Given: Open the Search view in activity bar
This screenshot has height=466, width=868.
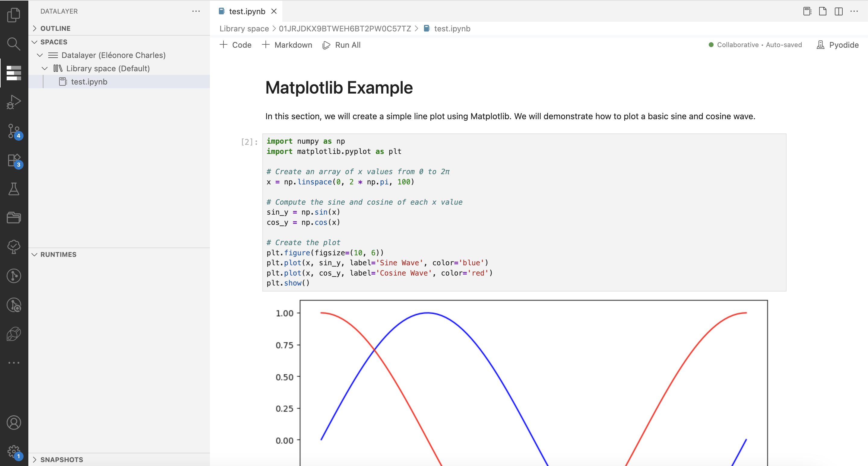Looking at the screenshot, I should 14,44.
